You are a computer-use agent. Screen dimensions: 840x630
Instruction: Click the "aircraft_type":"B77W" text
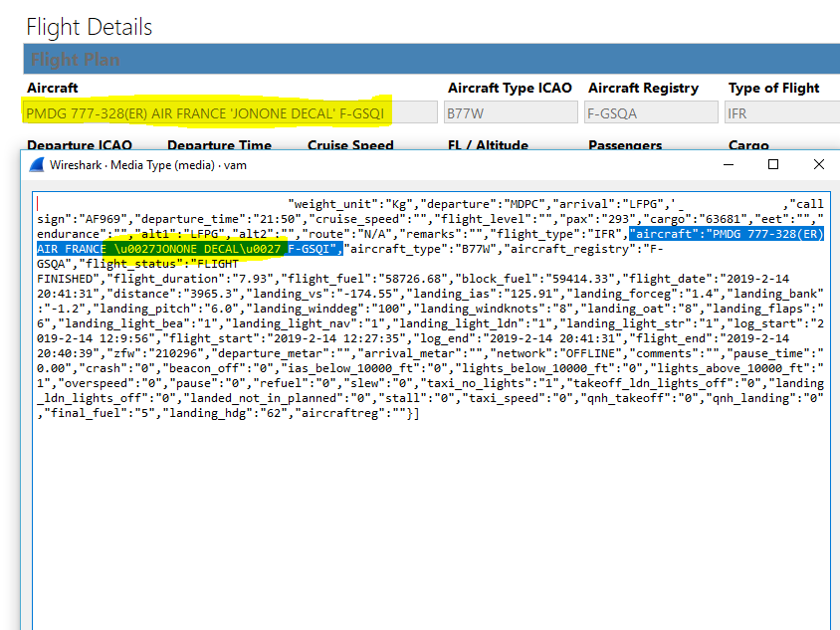click(420, 249)
